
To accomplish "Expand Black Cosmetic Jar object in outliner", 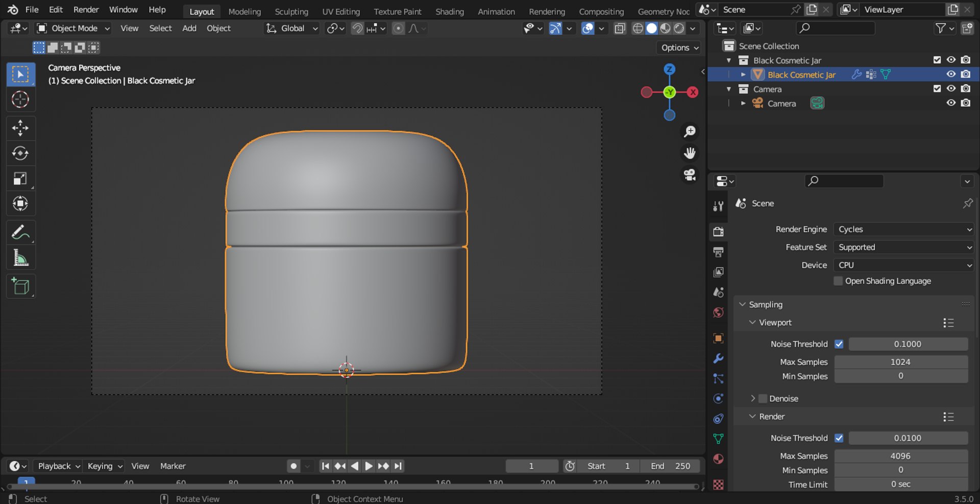I will (743, 75).
